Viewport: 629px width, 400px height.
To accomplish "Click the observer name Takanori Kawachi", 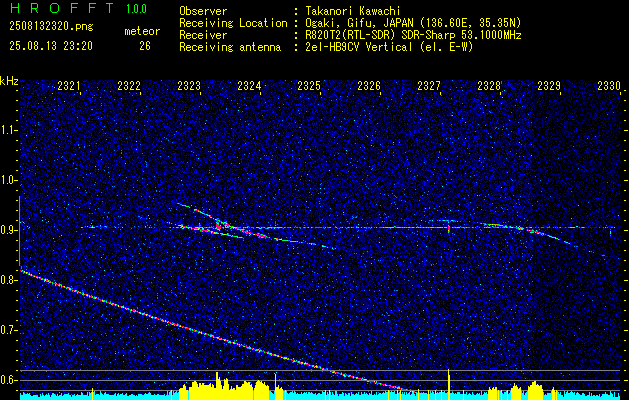I will (x=354, y=11).
